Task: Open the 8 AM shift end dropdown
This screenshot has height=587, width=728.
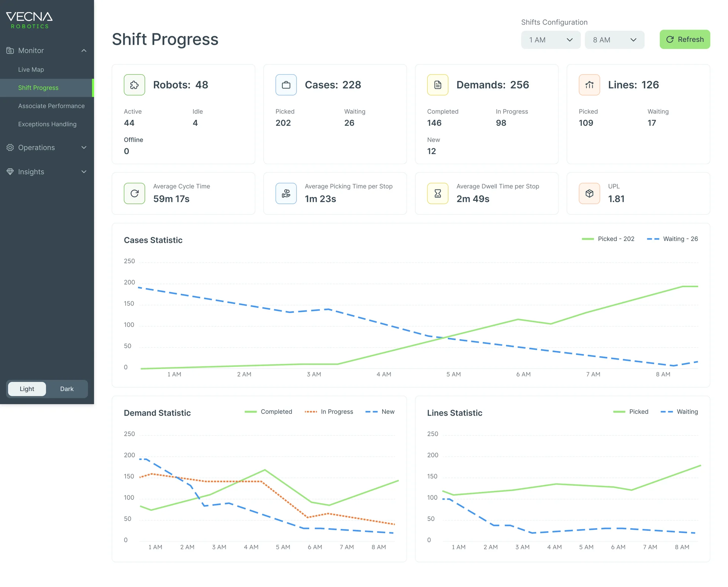Action: 614,40
